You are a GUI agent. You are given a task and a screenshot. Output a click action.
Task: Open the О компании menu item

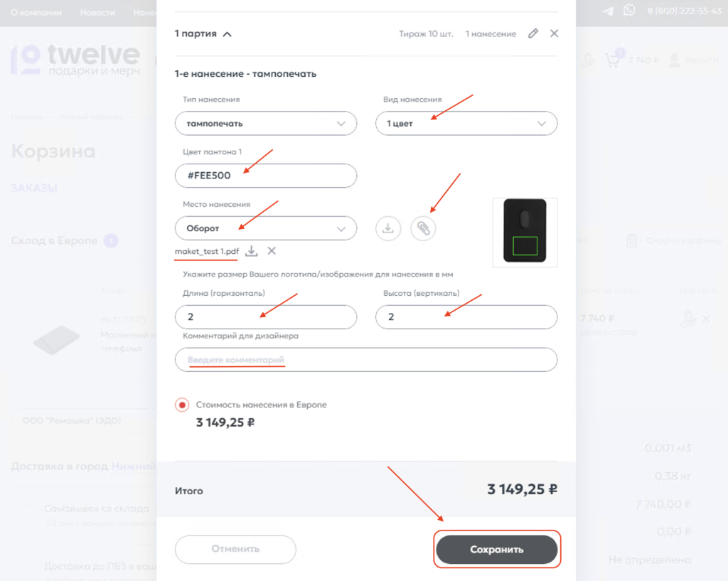point(36,13)
